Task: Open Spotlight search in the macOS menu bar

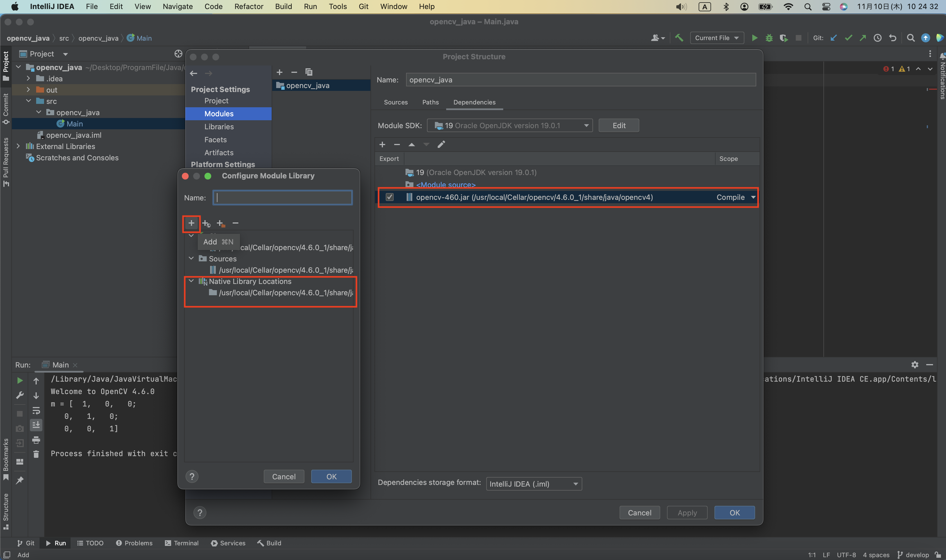Action: (807, 6)
